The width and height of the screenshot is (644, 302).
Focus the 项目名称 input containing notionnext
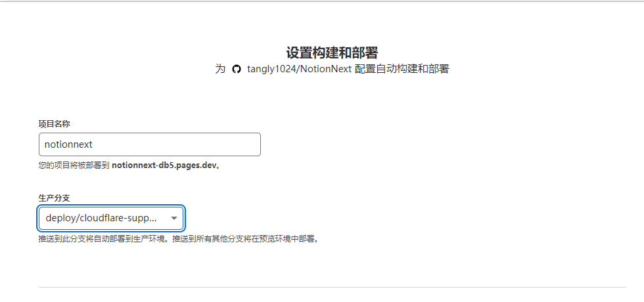point(150,144)
